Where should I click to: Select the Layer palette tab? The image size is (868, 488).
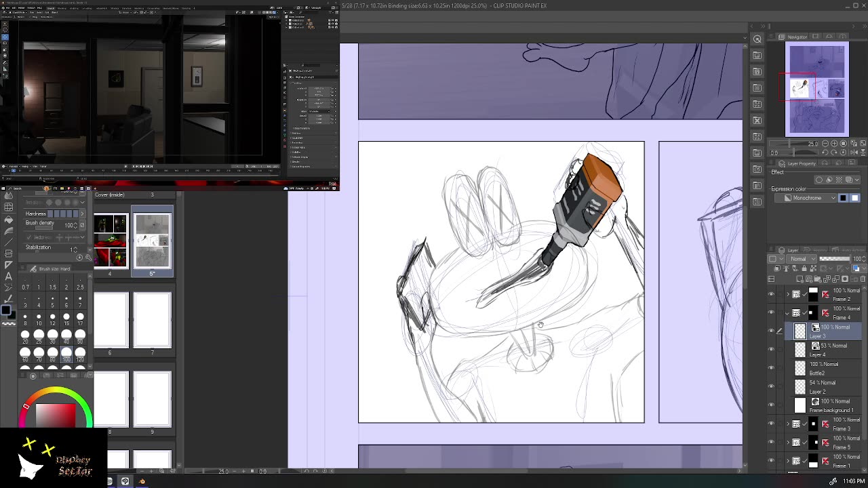coord(789,250)
